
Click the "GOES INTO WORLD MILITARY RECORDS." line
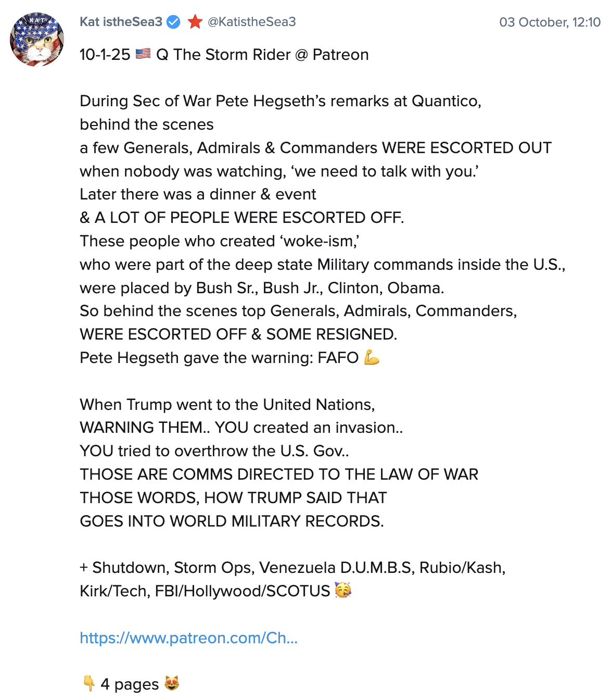tap(232, 521)
